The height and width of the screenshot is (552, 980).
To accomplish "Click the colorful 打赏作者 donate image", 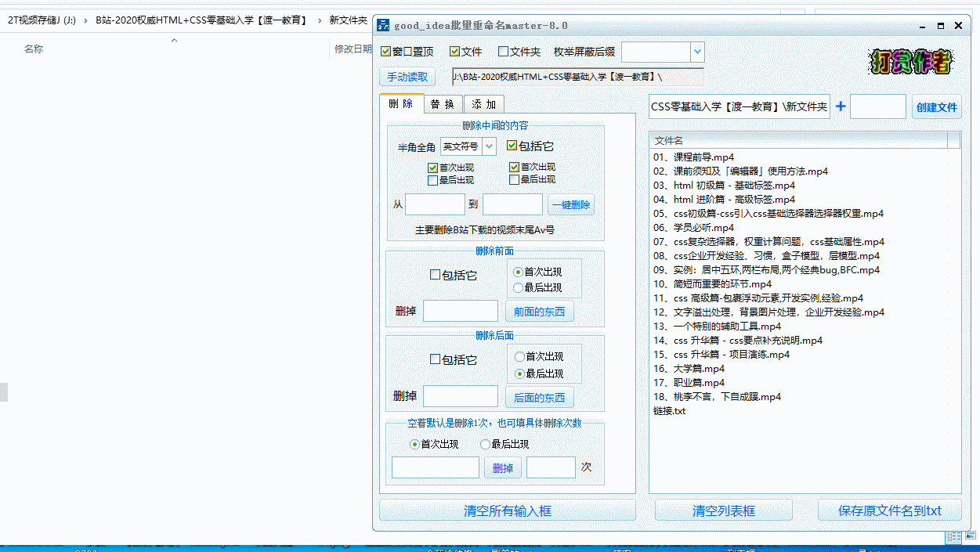I will pyautogui.click(x=910, y=62).
